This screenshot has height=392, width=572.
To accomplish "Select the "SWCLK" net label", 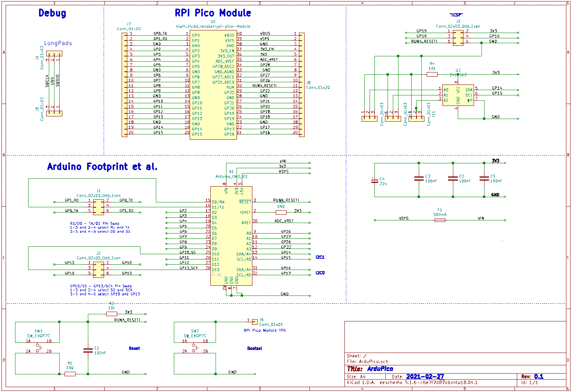I will pos(47,81).
